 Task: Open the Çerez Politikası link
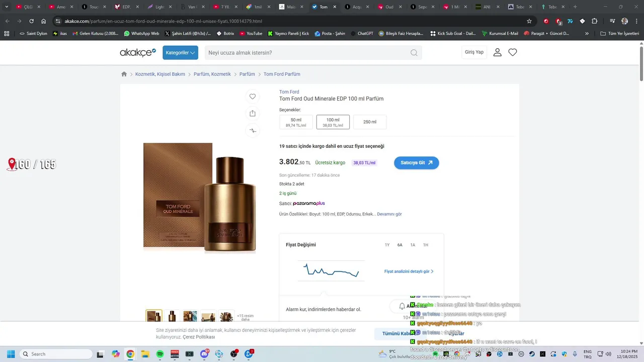(x=199, y=337)
